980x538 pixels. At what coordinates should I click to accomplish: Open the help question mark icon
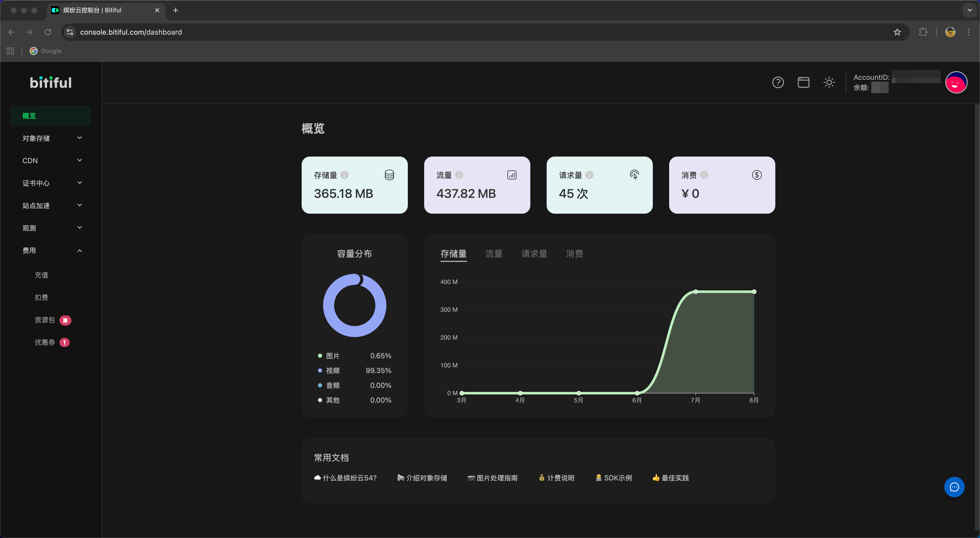coord(778,83)
